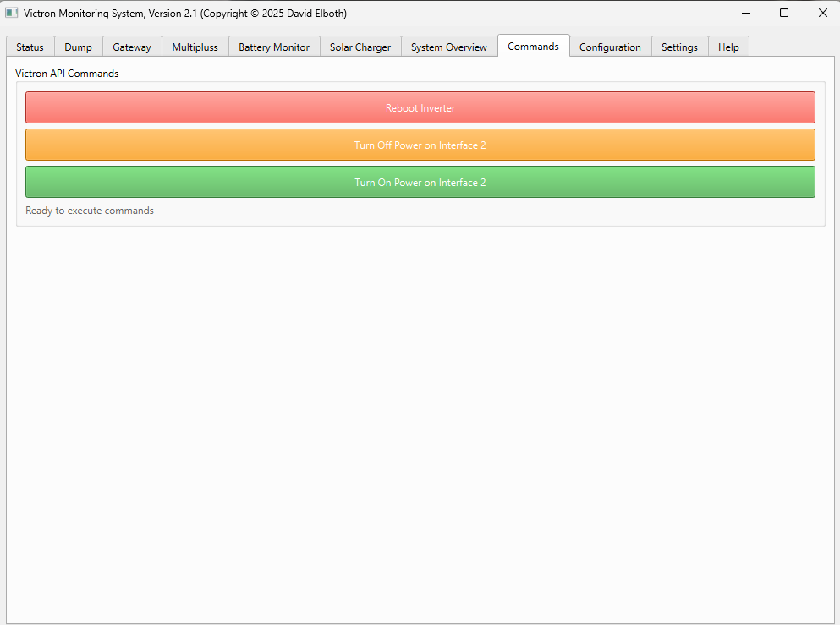Select the Gateway tab
Image resolution: width=840 pixels, height=625 pixels.
pos(132,47)
